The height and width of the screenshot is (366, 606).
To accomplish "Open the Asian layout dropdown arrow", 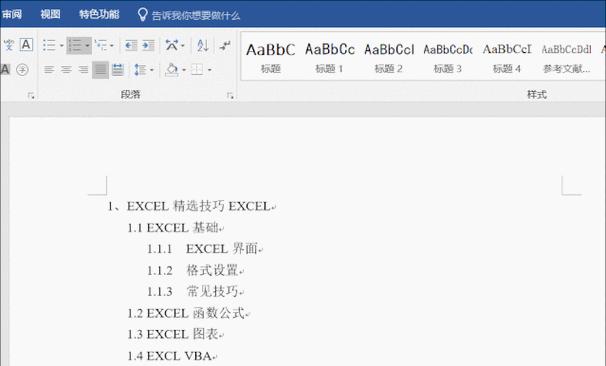I will click(183, 46).
